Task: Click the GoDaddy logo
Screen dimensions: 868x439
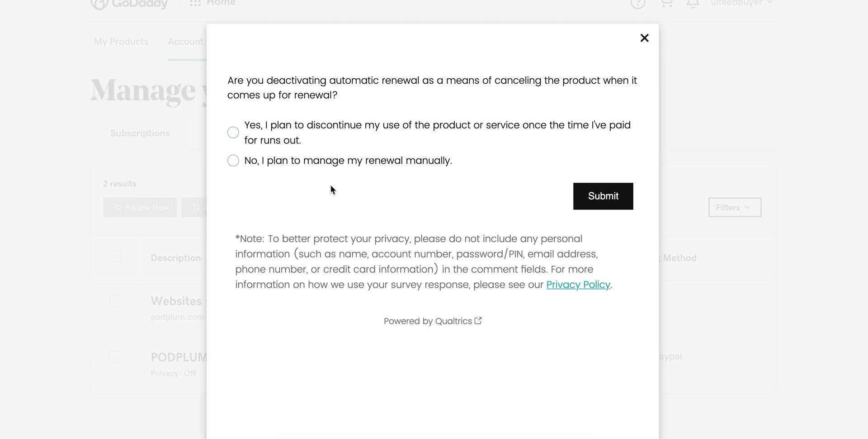Action: (130, 4)
